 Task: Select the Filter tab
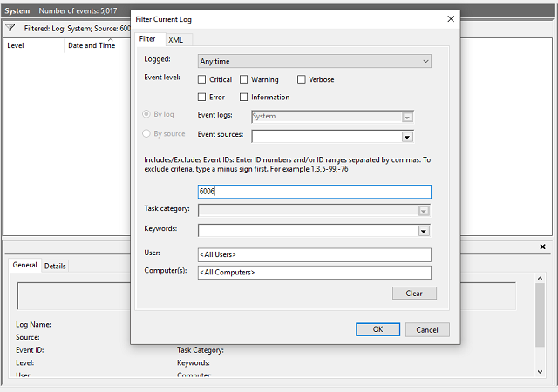[147, 38]
